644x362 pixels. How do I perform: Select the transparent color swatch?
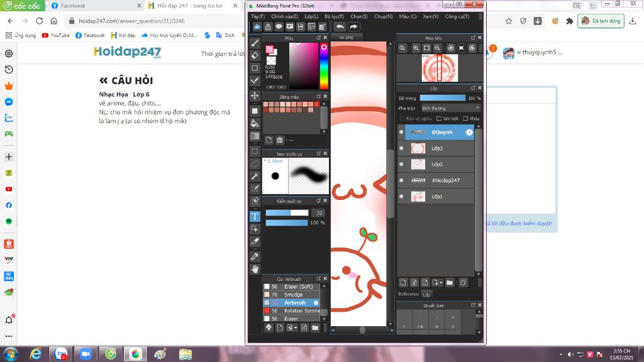(x=271, y=61)
